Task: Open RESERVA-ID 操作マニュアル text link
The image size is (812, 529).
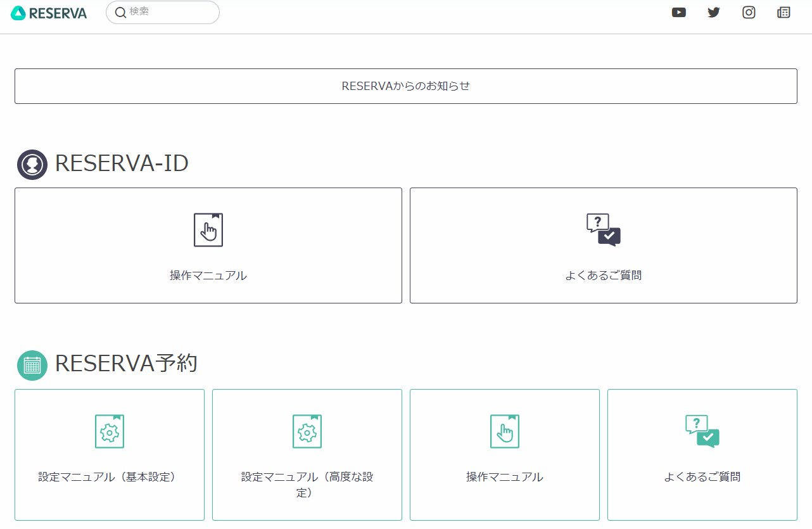Action: pyautogui.click(x=208, y=276)
